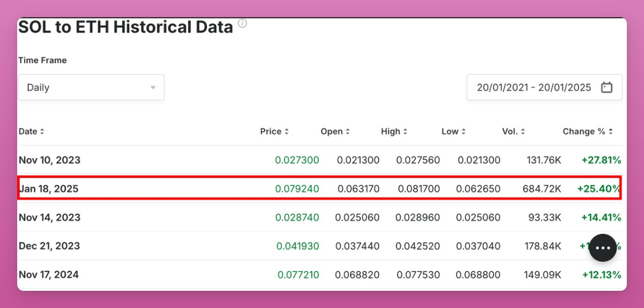The image size is (644, 308).
Task: Click the 684.72K volume value
Action: pos(541,189)
